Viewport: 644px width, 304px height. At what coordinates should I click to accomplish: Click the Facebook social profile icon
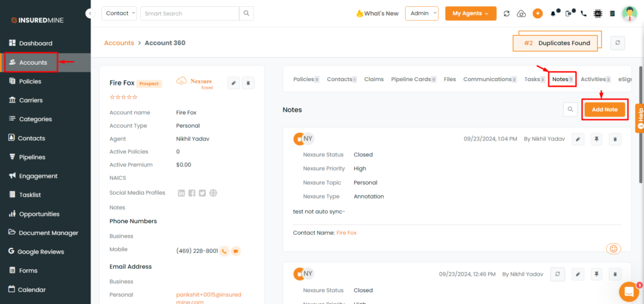click(x=192, y=193)
